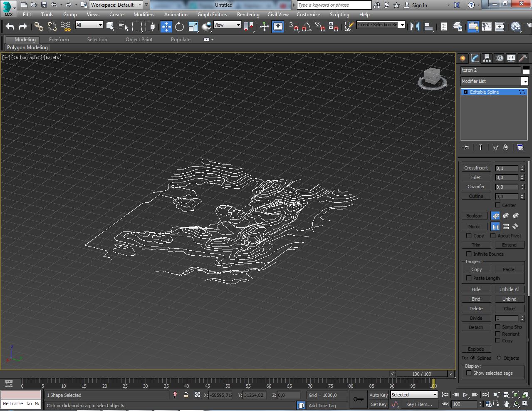Toggle the Angle Snap icon
This screenshot has height=411, width=532.
307,27
